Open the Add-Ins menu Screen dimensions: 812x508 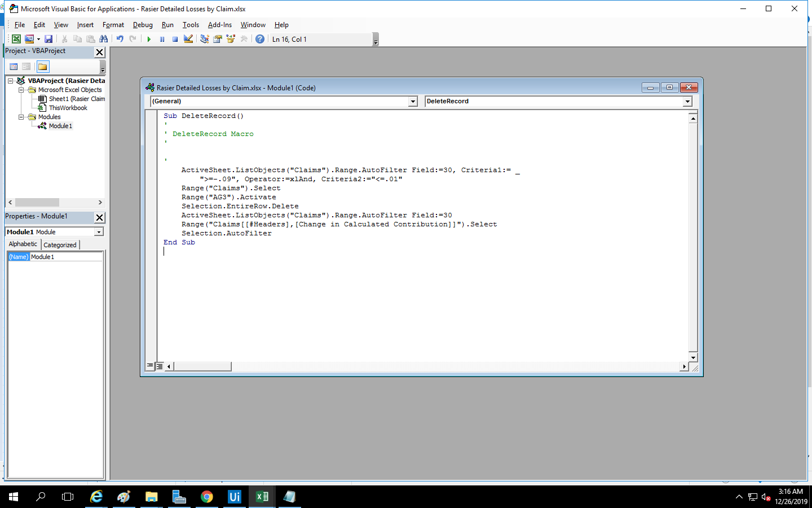click(x=220, y=25)
